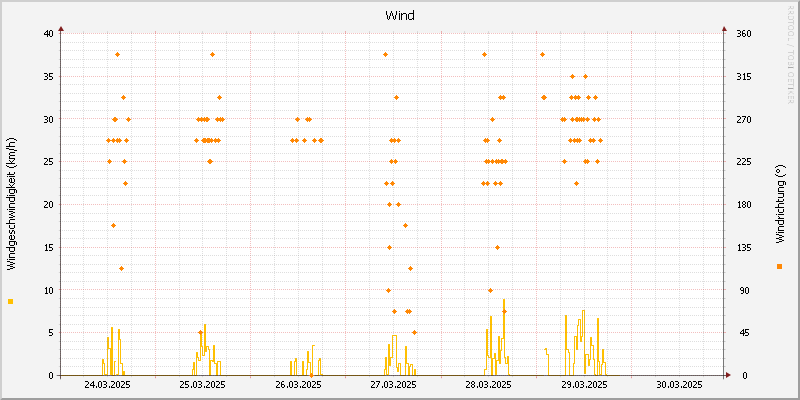Click the right axis value 225
This screenshot has height=400, width=800.
[x=744, y=162]
